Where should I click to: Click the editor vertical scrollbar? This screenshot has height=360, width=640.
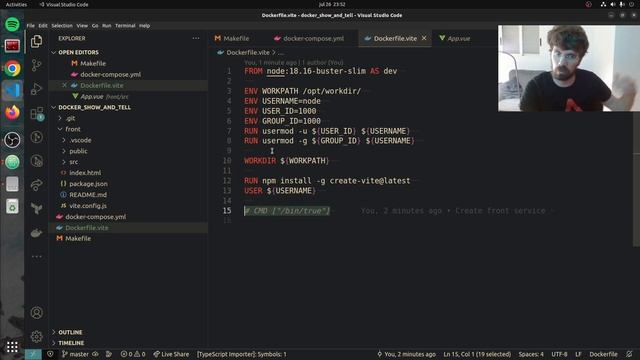pyautogui.click(x=636, y=180)
